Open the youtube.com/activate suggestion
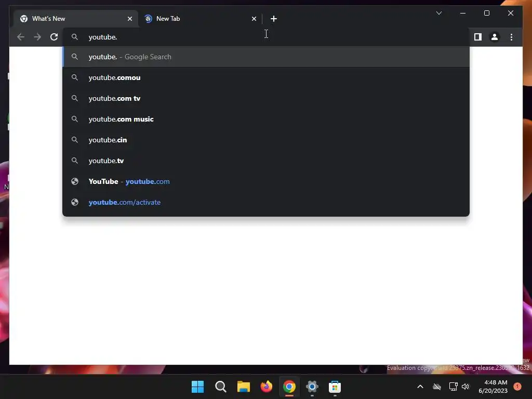532x399 pixels. (266, 202)
